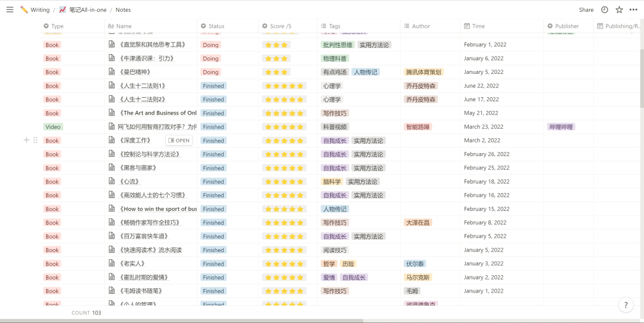This screenshot has width=644, height=323.
Task: Open the sidebar hamburger menu
Action: pyautogui.click(x=10, y=10)
